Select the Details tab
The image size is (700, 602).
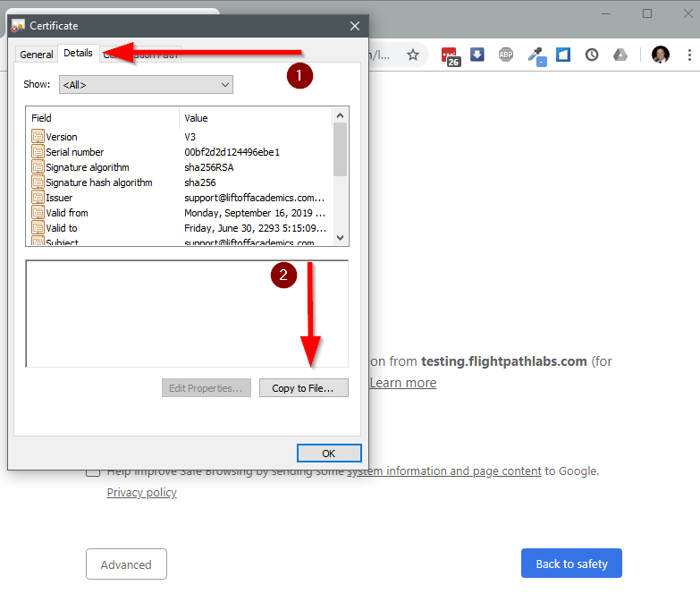pyautogui.click(x=78, y=53)
